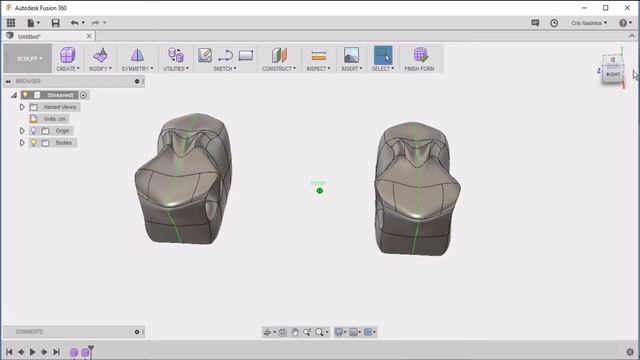Click the Inspect measure icon
The height and width of the screenshot is (360, 640).
click(318, 55)
